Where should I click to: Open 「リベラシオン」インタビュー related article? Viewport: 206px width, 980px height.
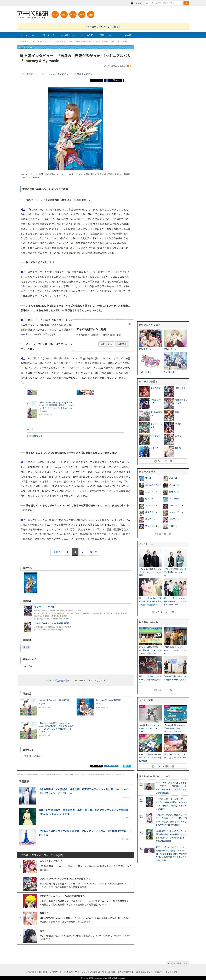[x=84, y=791]
